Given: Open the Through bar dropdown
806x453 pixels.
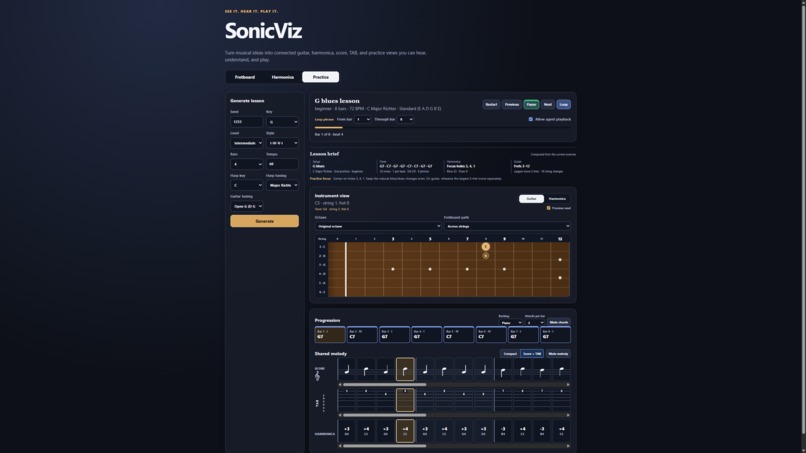Looking at the screenshot, I should tap(405, 119).
